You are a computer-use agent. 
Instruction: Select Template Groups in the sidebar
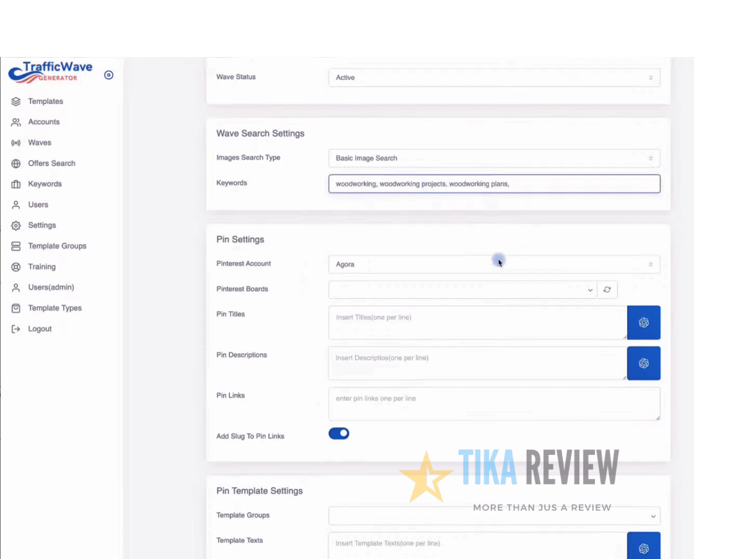(x=15, y=246)
